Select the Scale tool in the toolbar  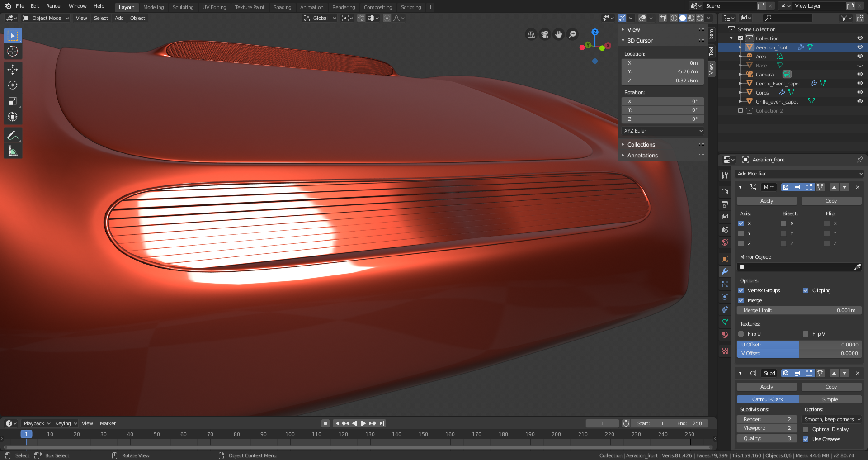tap(13, 101)
